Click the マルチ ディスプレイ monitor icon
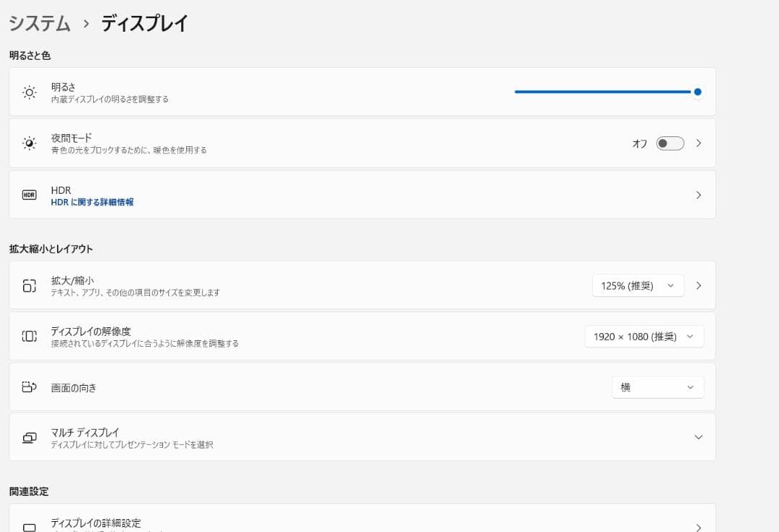Screen dimensions: 779x532 click(29, 437)
